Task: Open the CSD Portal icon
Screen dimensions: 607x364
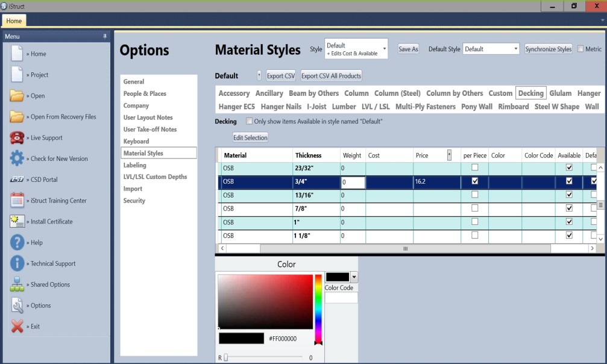Action: (x=17, y=180)
